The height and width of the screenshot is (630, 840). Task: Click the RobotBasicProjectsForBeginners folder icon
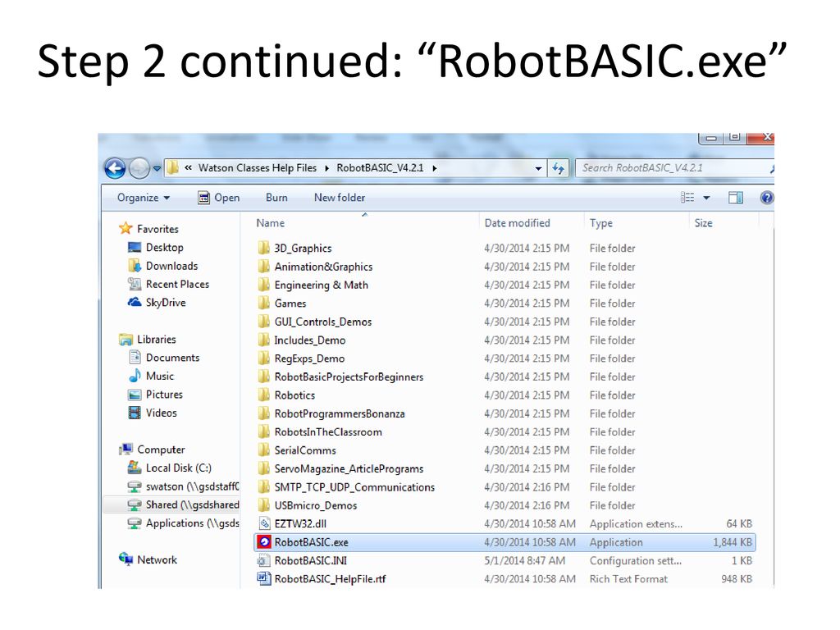(263, 377)
